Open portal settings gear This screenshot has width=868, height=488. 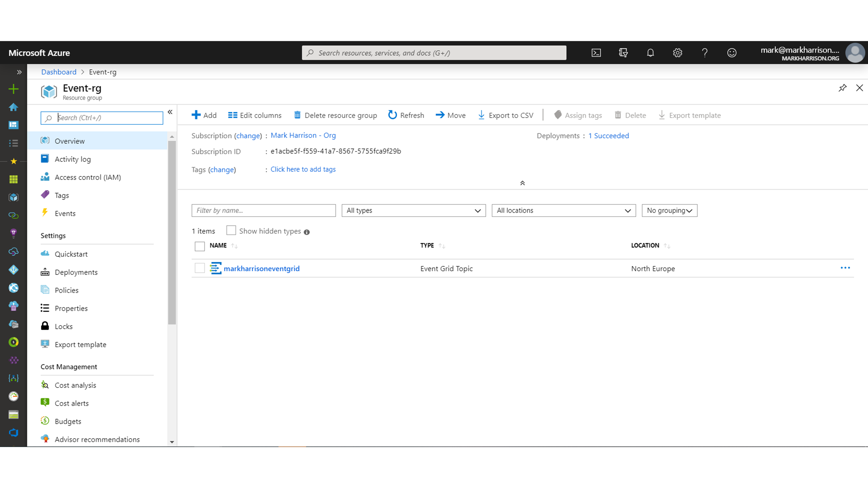click(677, 53)
